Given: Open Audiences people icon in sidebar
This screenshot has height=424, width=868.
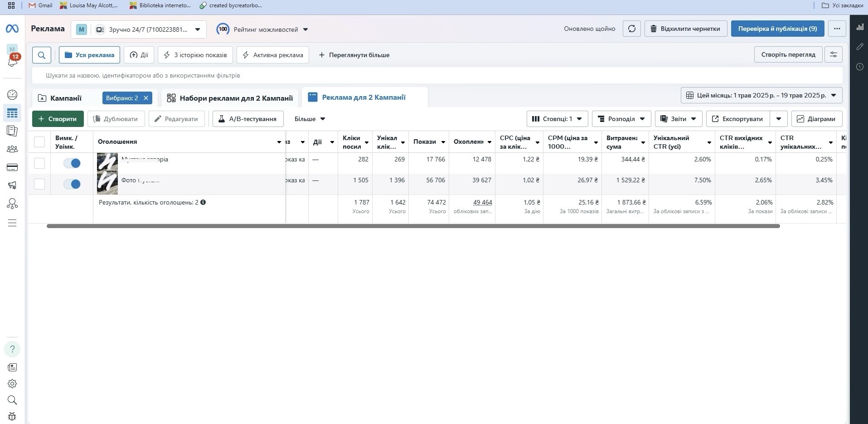Looking at the screenshot, I should [12, 149].
